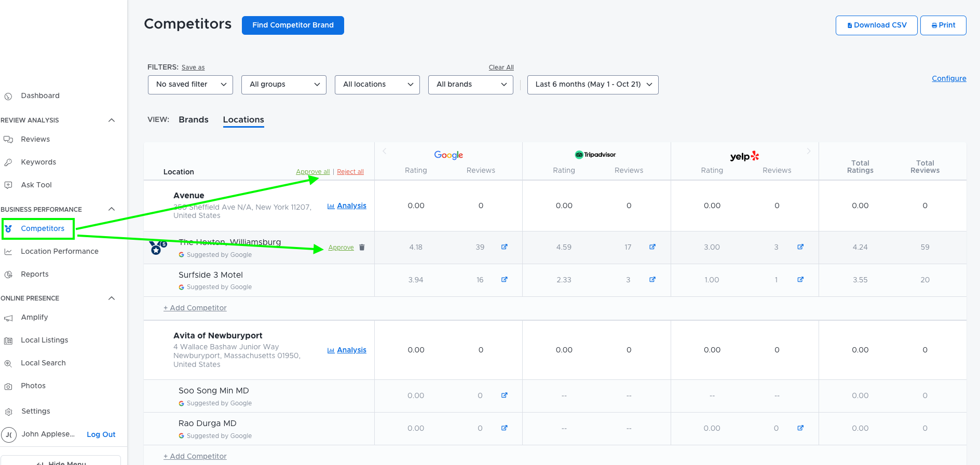
Task: Collapse the Online Presence section
Action: point(112,298)
